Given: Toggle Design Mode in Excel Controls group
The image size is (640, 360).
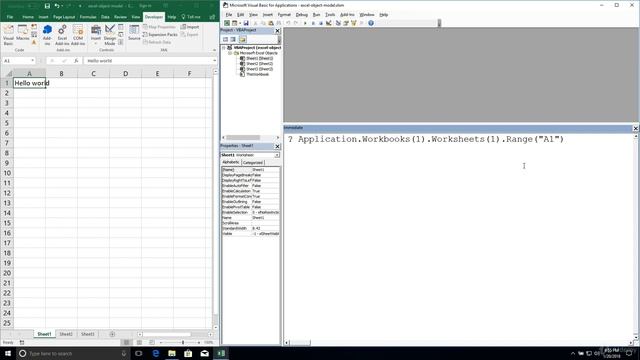Looking at the screenshot, I should pyautogui.click(x=110, y=34).
